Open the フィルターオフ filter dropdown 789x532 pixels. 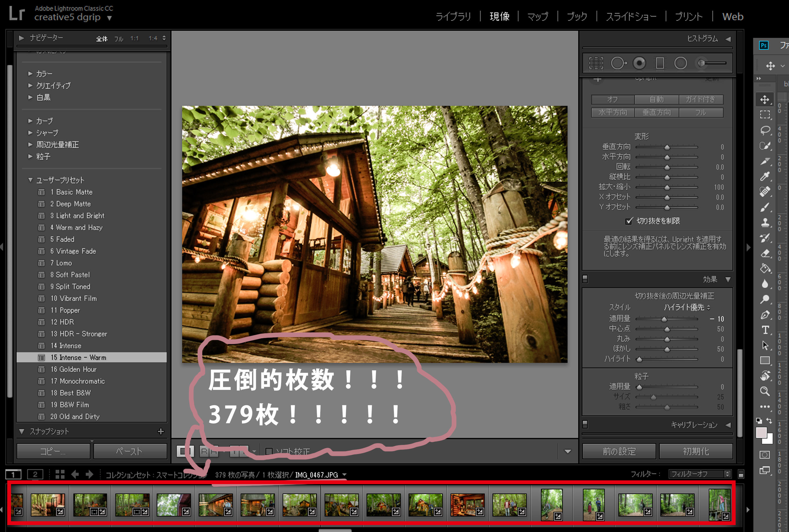[x=700, y=474]
